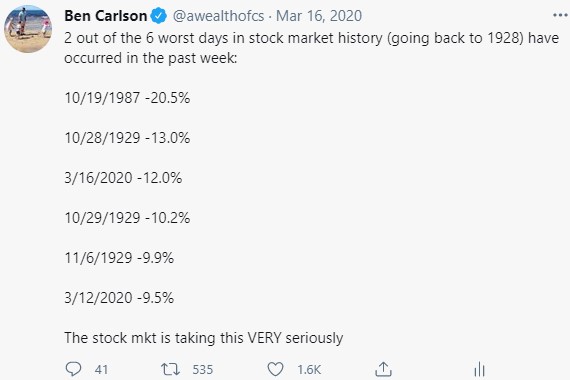Click the 41 replies count

[x=101, y=369]
